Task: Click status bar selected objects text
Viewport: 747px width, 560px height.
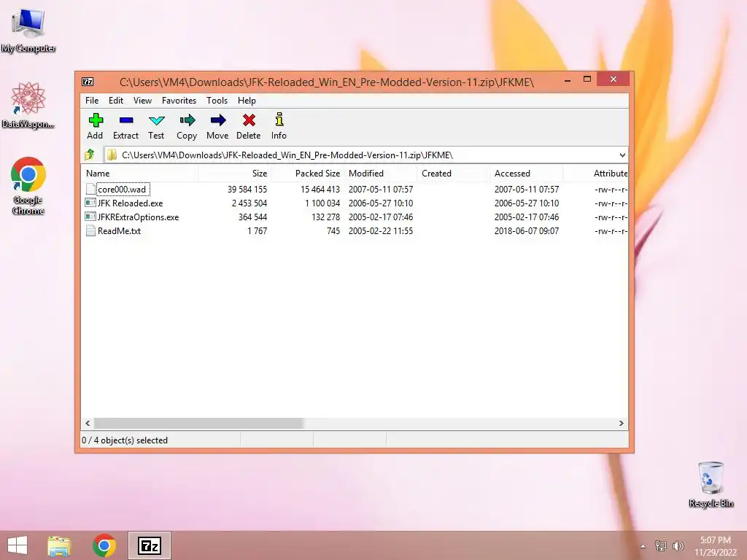Action: (x=125, y=440)
